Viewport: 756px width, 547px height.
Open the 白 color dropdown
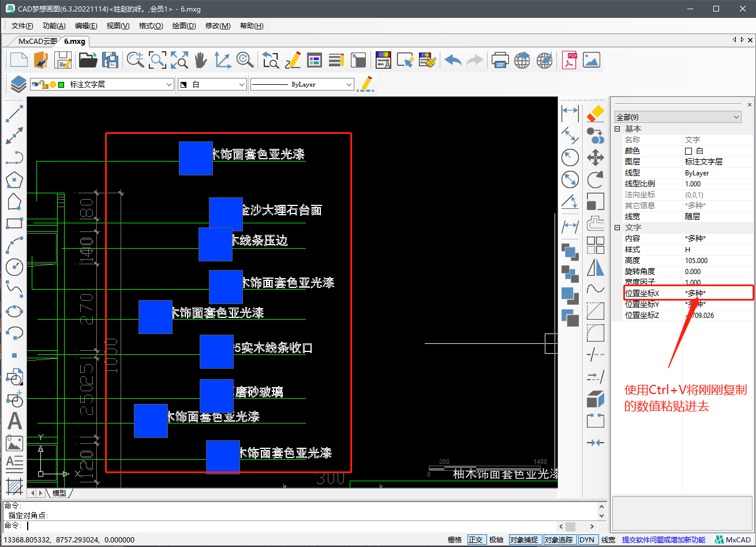212,84
